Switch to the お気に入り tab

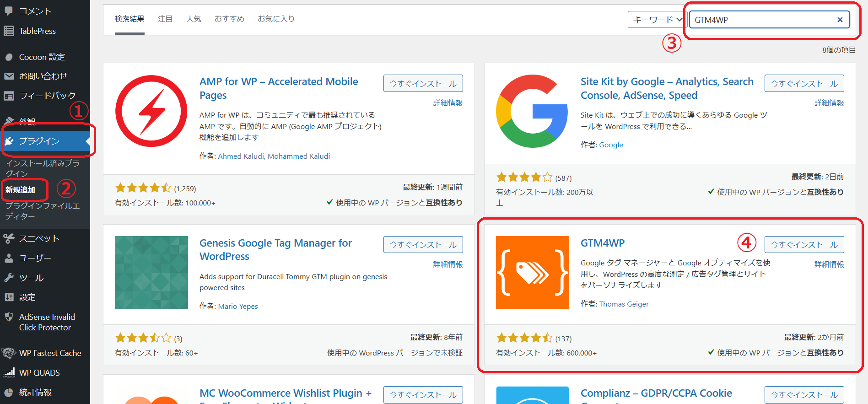point(276,19)
